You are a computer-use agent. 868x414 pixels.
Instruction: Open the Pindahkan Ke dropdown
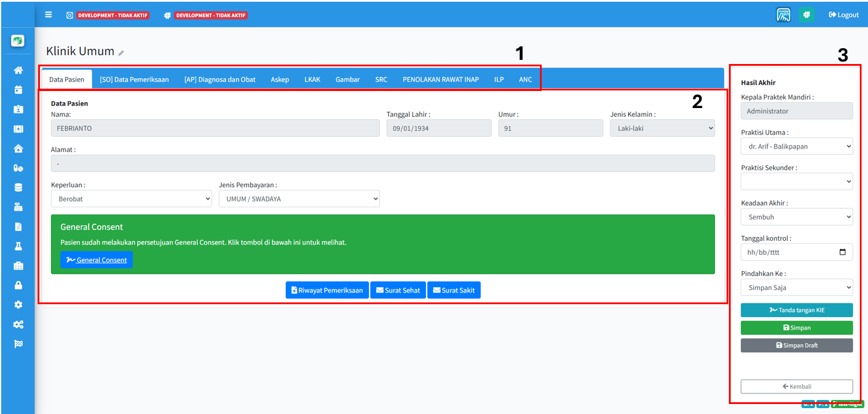coord(796,288)
